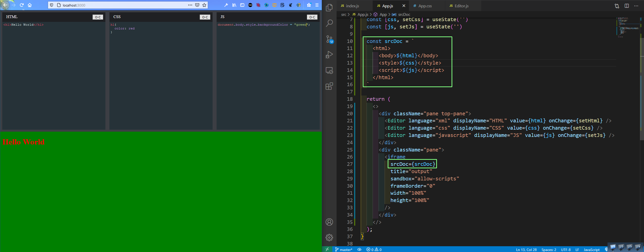Collapse the HTML editor with O-C button
The width and height of the screenshot is (644, 252).
coord(98,17)
